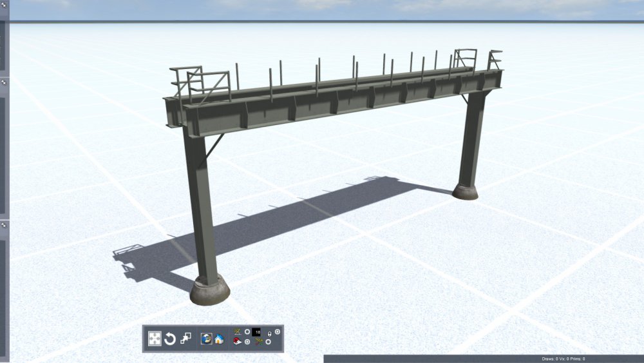Image resolution: width=644 pixels, height=363 pixels.
Task: Click the red magnet snap icon
Action: (237, 342)
